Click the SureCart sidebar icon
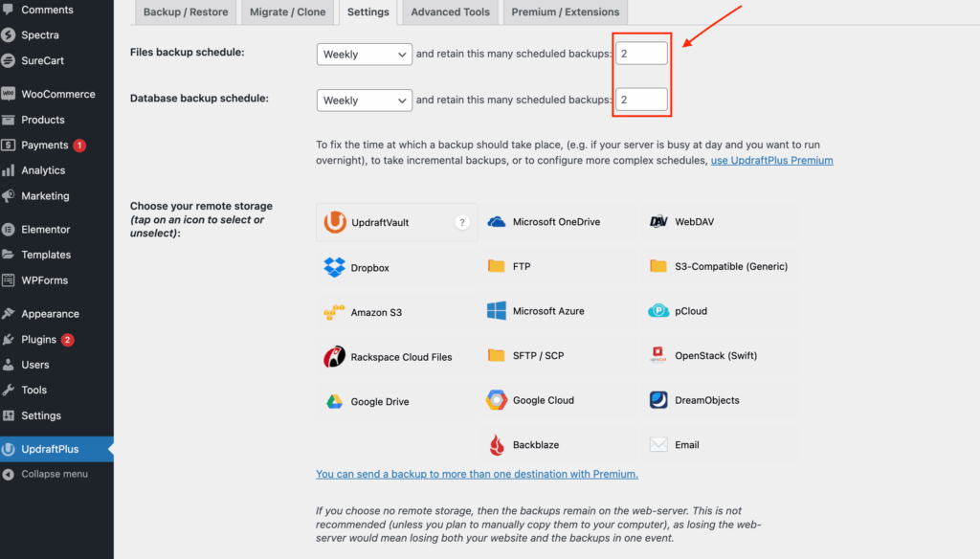This screenshot has height=559, width=980. tap(8, 60)
